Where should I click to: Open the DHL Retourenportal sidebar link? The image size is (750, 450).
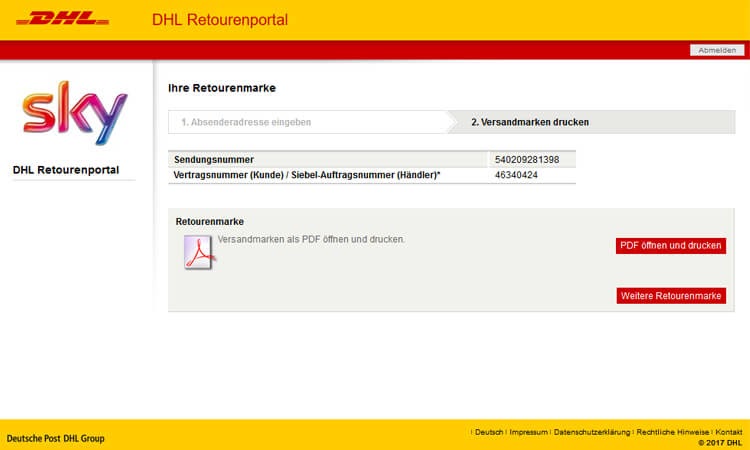coord(66,170)
